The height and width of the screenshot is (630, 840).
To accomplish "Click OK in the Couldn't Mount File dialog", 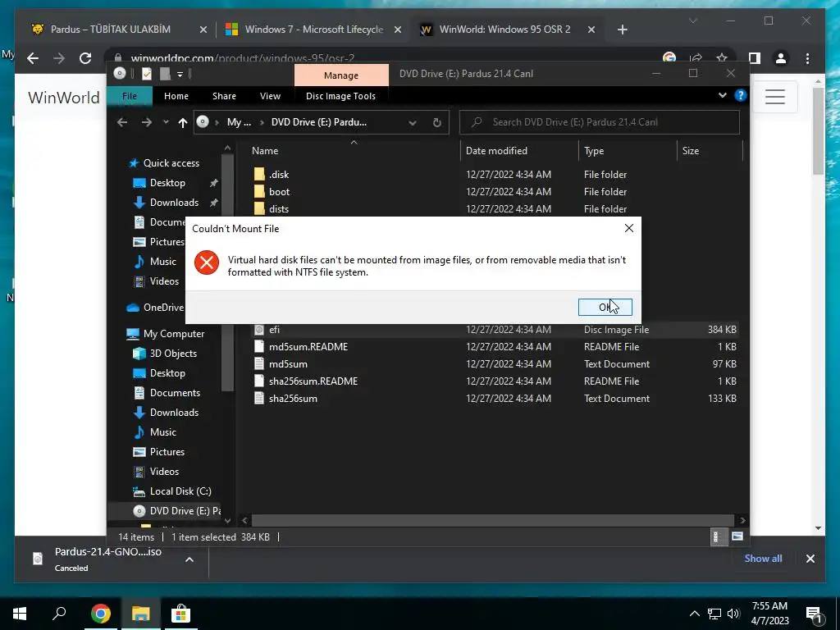I will (605, 307).
